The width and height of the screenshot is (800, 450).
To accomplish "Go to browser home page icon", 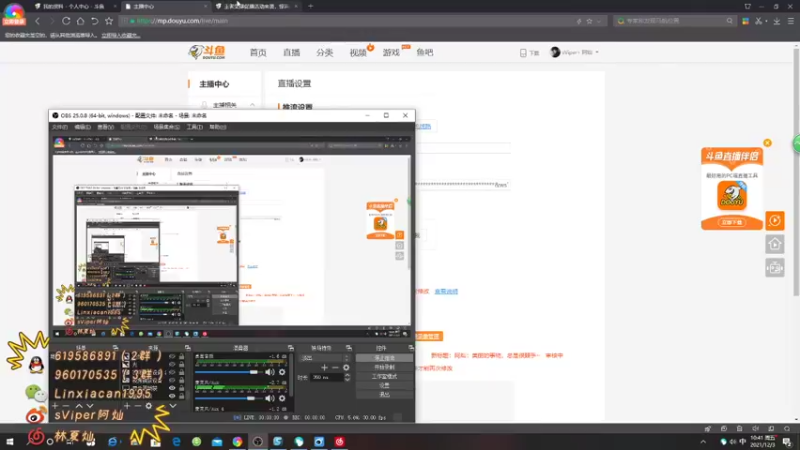I will point(80,21).
